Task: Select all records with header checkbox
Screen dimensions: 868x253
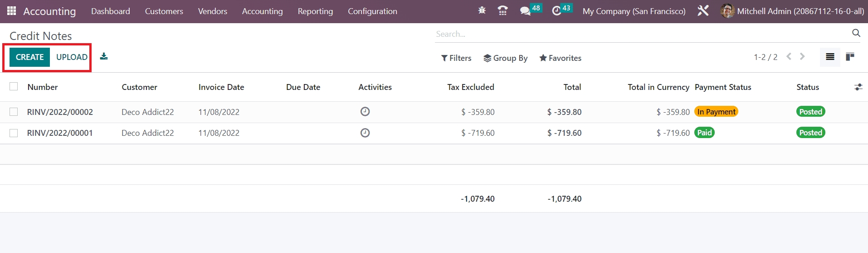Action: (14, 86)
